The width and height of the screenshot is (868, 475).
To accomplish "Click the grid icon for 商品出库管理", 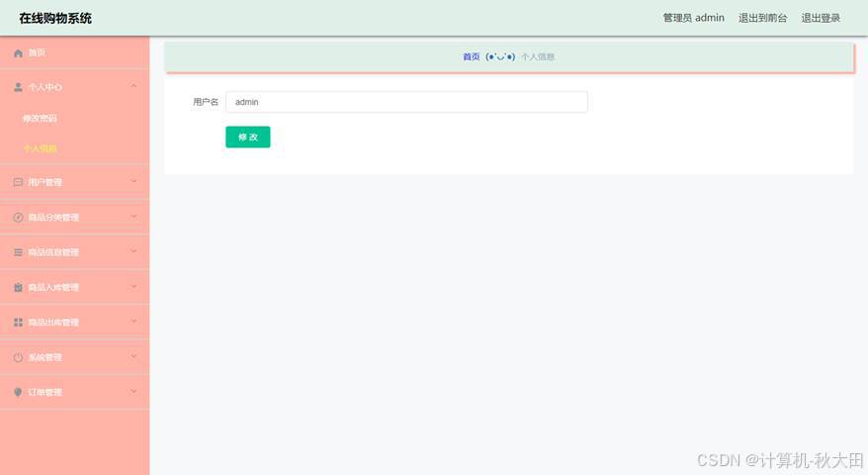I will 18,322.
